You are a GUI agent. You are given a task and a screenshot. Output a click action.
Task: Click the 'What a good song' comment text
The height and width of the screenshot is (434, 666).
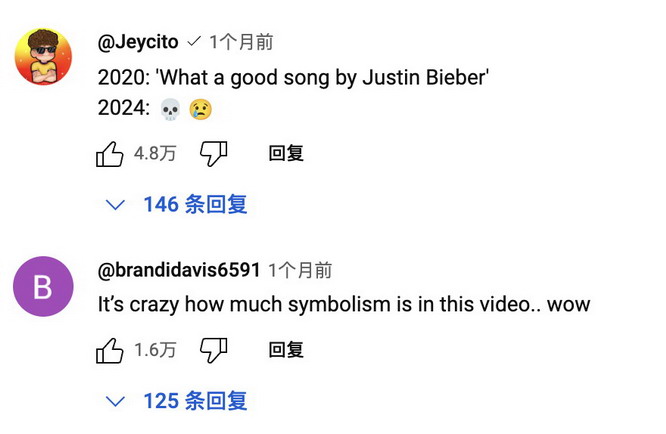(x=293, y=78)
